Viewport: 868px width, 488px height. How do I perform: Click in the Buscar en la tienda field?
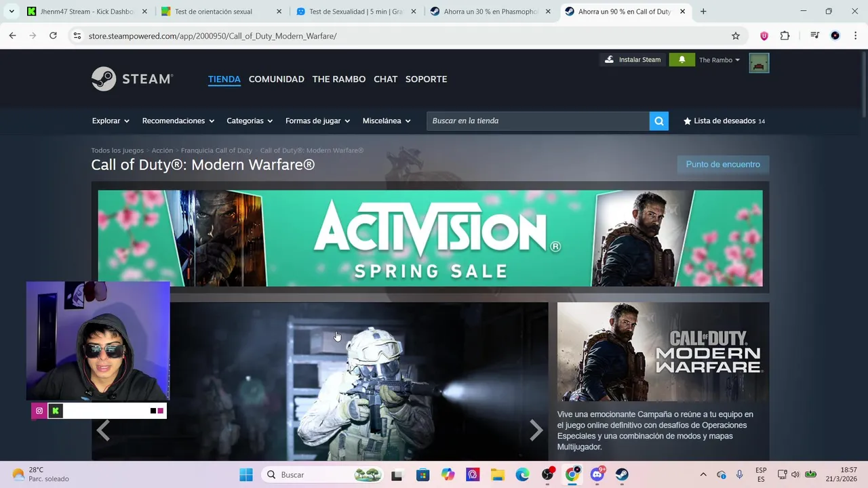pos(538,121)
